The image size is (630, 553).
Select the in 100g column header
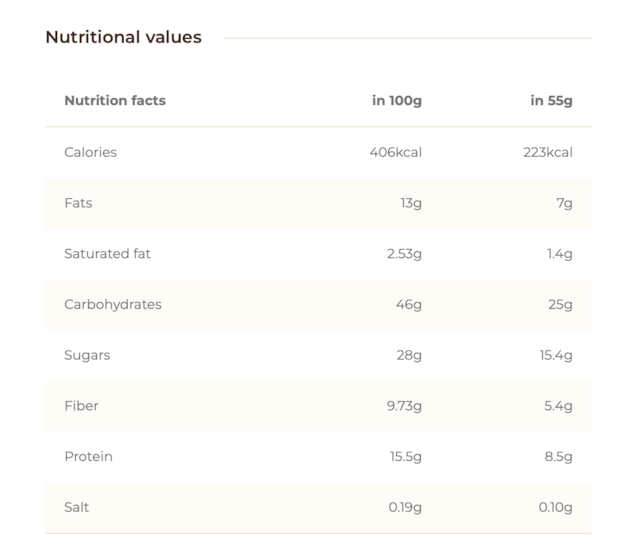pos(397,100)
